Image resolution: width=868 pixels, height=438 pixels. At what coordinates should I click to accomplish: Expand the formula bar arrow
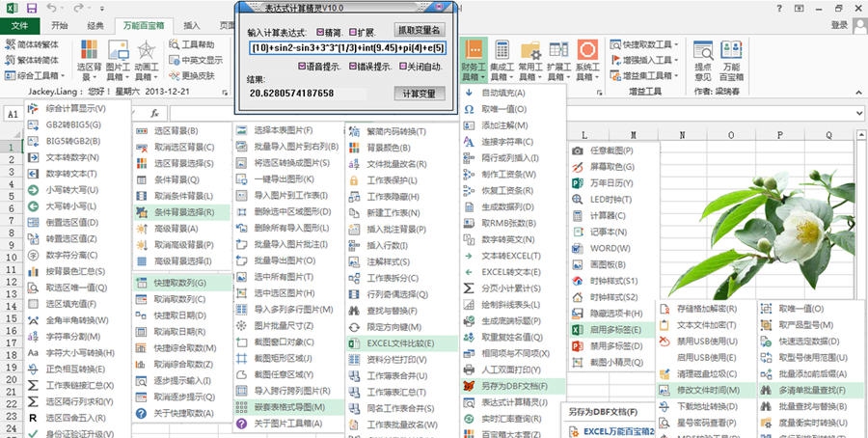pos(858,114)
